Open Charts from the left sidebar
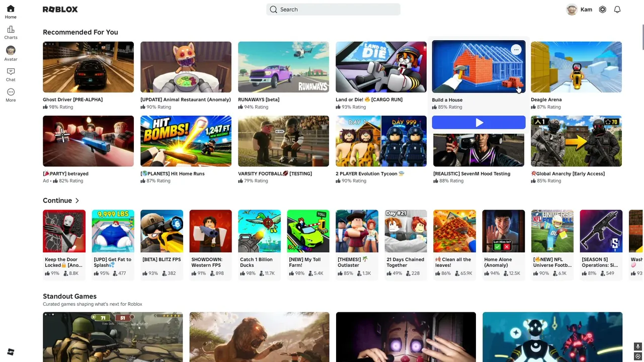This screenshot has height=362, width=644. pos(11,33)
